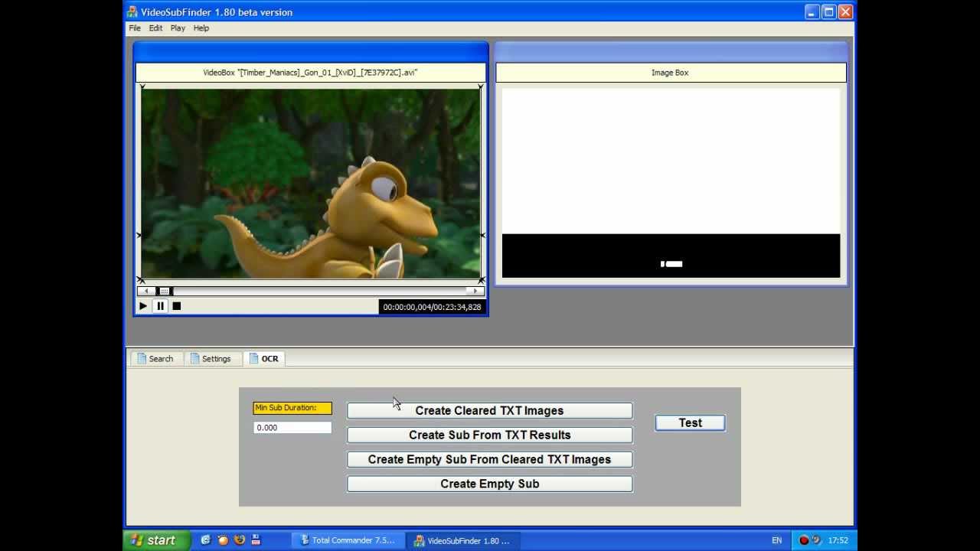Screen dimensions: 980x551
Task: Open the Play menu
Action: [x=178, y=28]
